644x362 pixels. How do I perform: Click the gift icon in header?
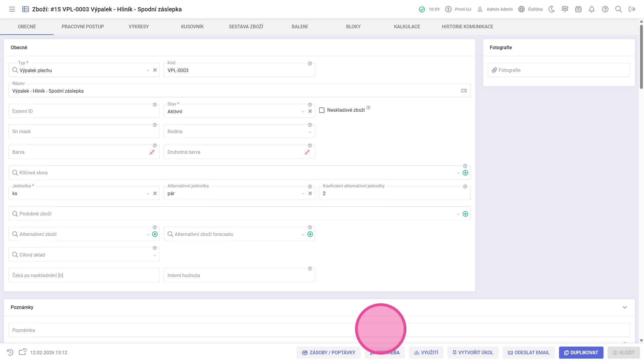(578, 9)
